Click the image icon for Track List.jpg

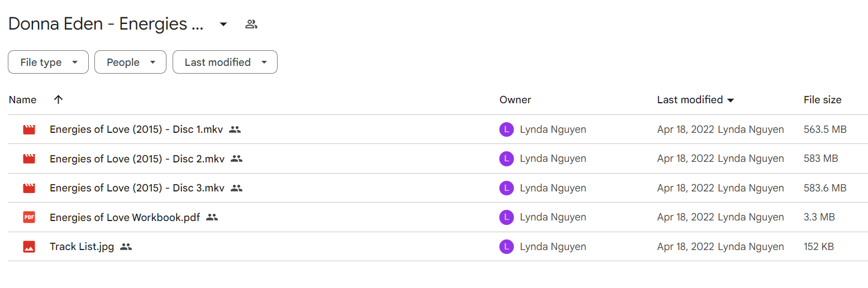[29, 247]
